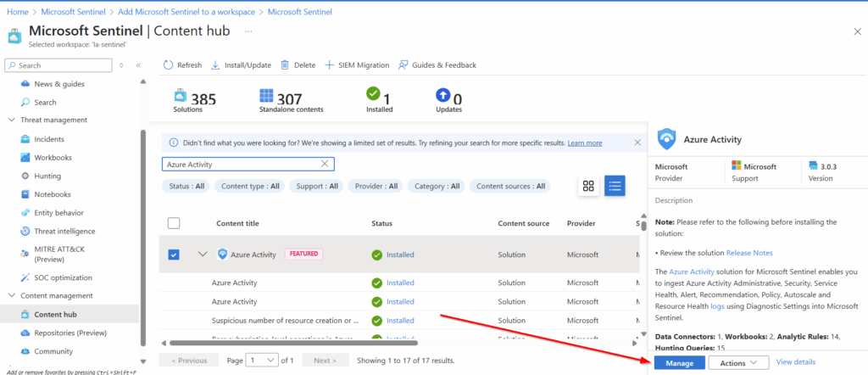Screen dimensions: 868x375
Task: Click the Standalone contents tile
Action: 292,100
